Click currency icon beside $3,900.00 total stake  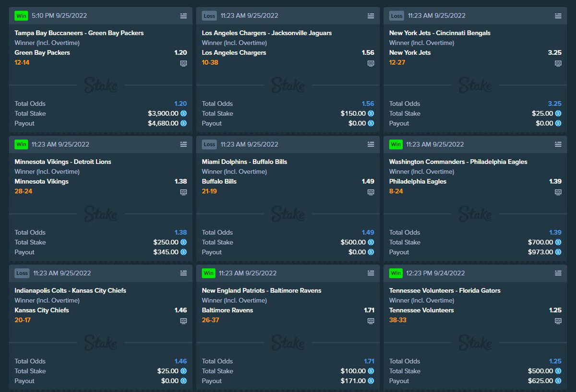coord(183,114)
